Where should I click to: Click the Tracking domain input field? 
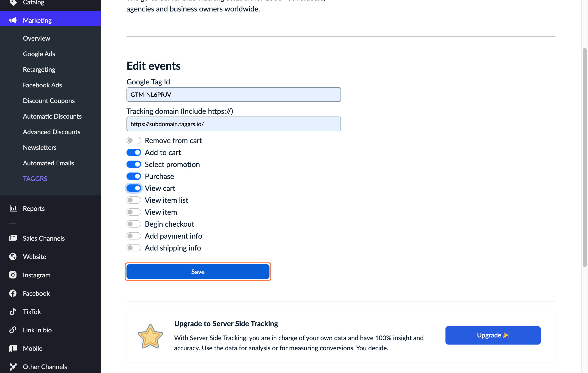tap(234, 124)
